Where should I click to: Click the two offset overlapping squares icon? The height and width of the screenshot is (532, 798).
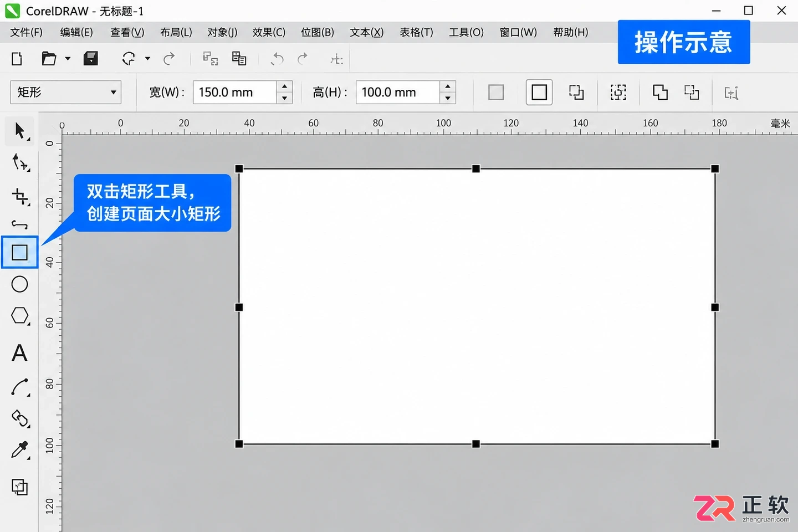point(576,93)
